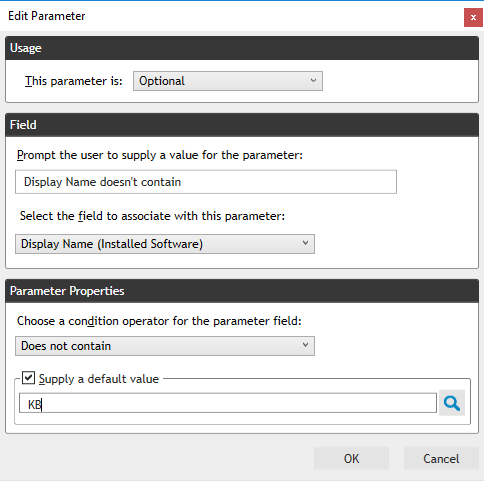Click the Supply a default value label text

coord(99,379)
